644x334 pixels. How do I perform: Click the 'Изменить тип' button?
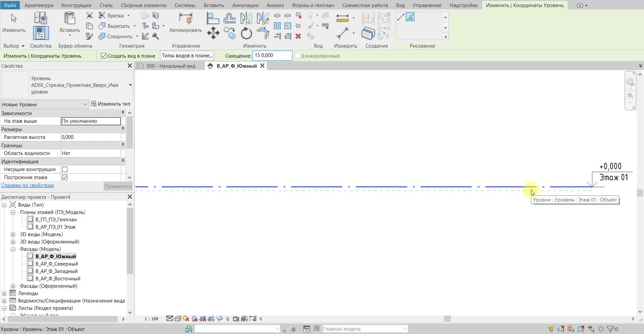point(111,104)
